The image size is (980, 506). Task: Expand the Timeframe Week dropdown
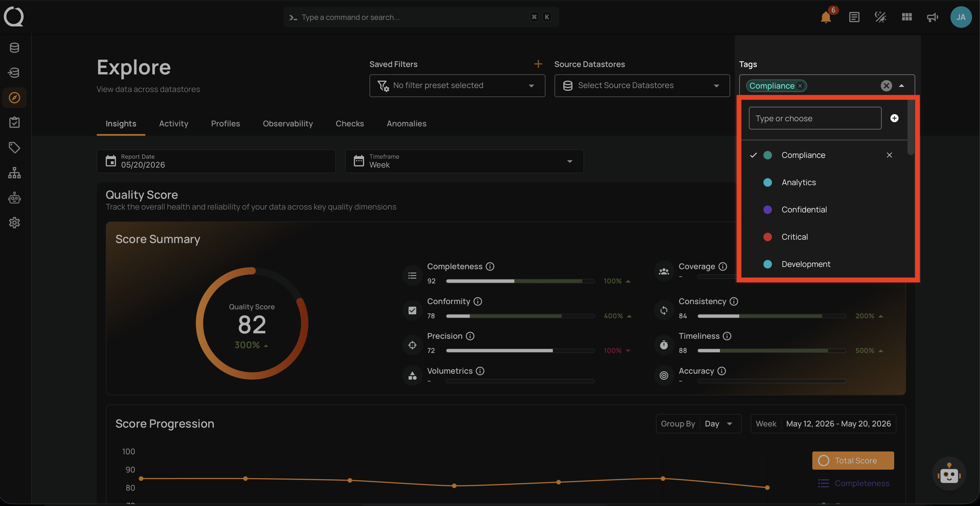(464, 161)
